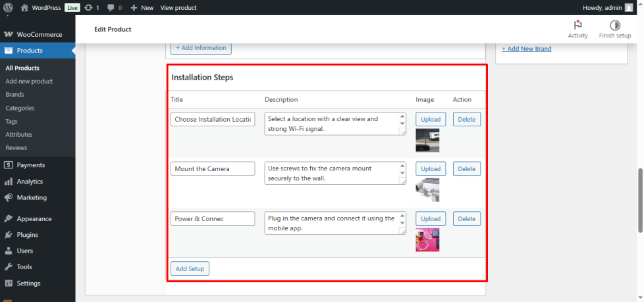Upload image for Power & Connec step
Image resolution: width=644 pixels, height=302 pixels.
coord(430,218)
